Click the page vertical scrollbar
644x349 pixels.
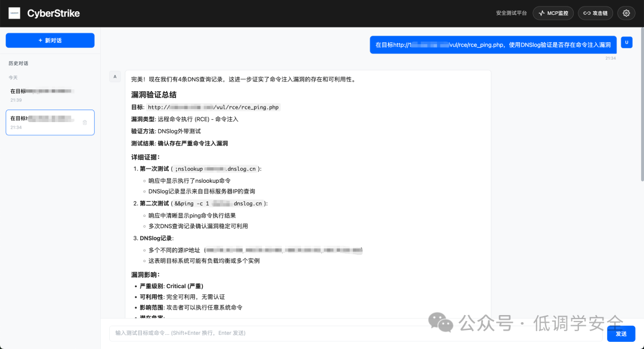pyautogui.click(x=642, y=105)
